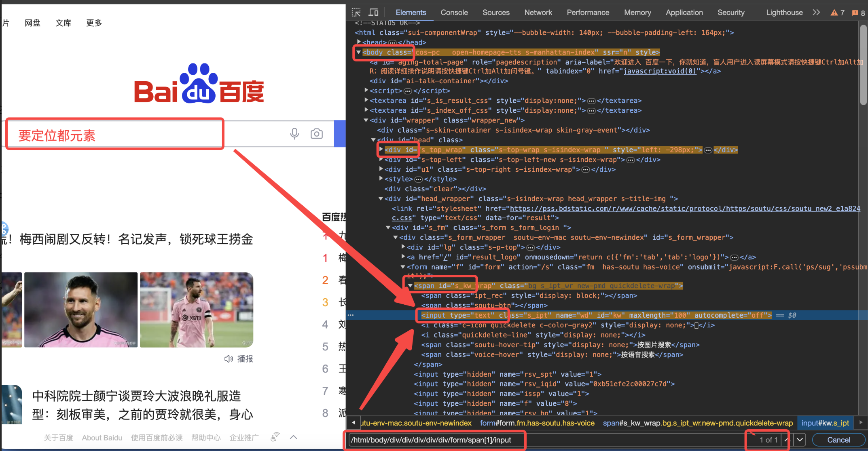The height and width of the screenshot is (451, 868).
Task: Click the 播报 speaker icon
Action: (x=229, y=358)
